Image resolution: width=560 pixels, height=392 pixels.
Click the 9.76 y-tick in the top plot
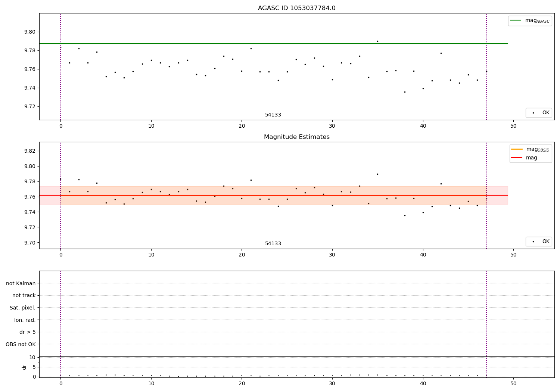pos(30,69)
